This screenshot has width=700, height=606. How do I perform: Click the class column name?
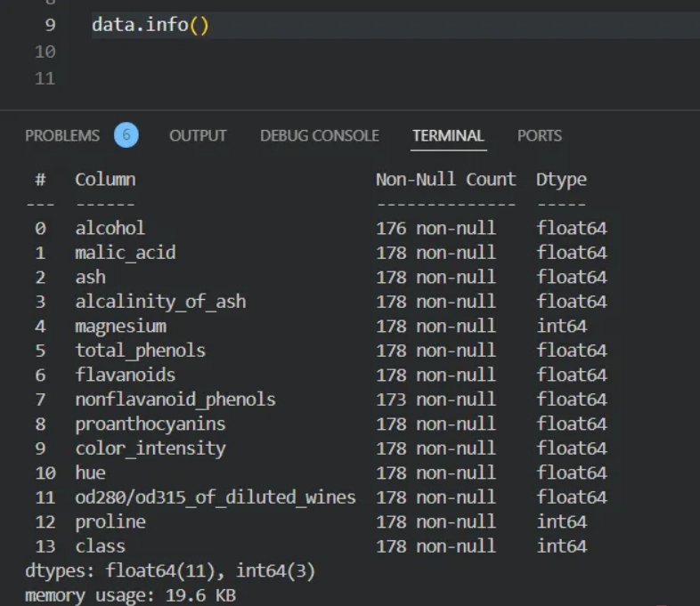pos(101,546)
